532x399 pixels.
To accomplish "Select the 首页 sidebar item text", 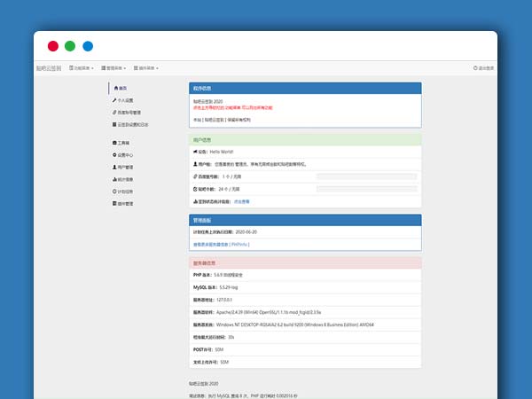I will coord(123,89).
